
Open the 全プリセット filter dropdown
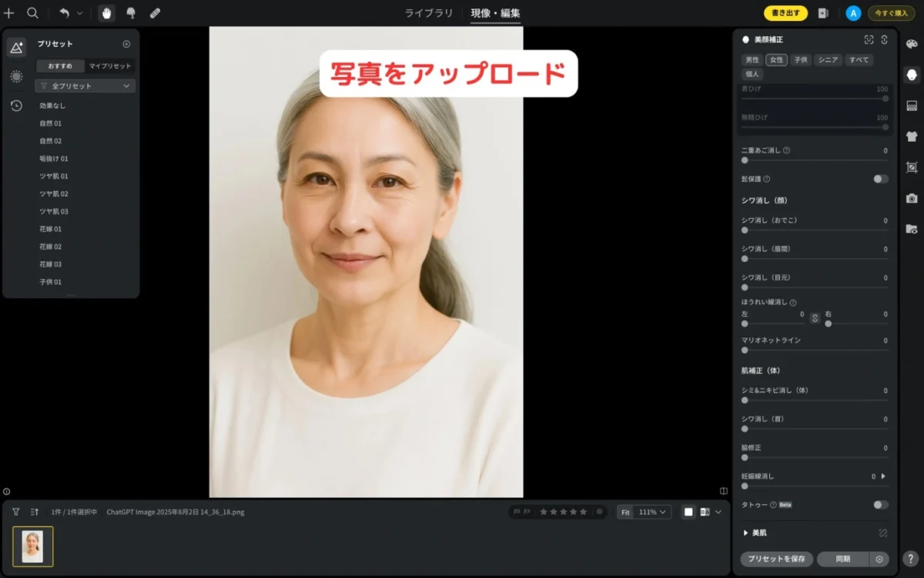pyautogui.click(x=85, y=86)
